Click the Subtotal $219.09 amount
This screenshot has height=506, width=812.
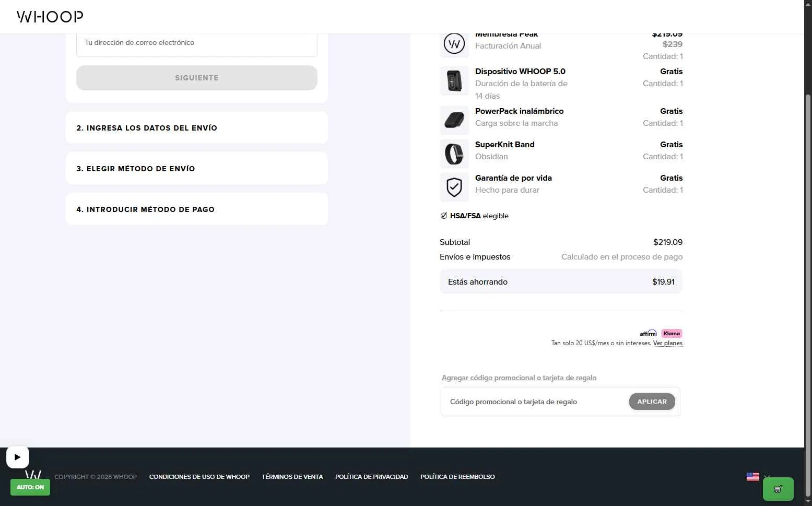[668, 242]
